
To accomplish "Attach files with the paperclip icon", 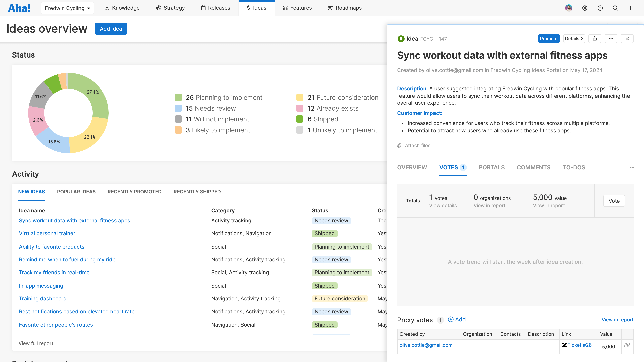I will [399, 145].
